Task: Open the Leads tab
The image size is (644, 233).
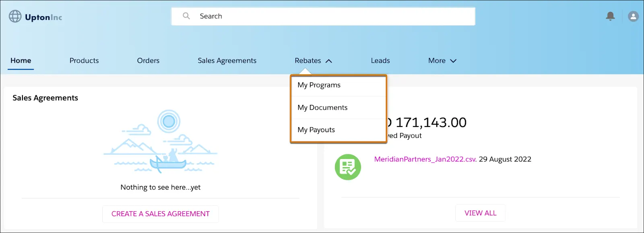Action: (x=380, y=61)
